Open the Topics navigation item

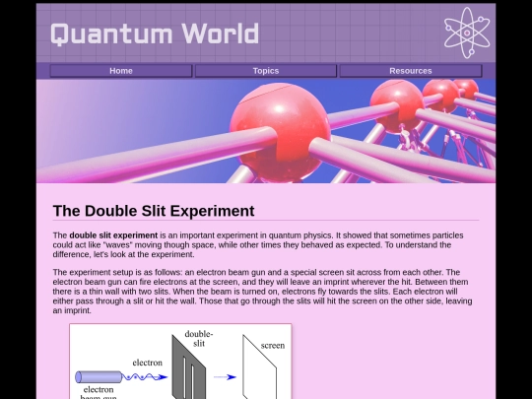[266, 71]
